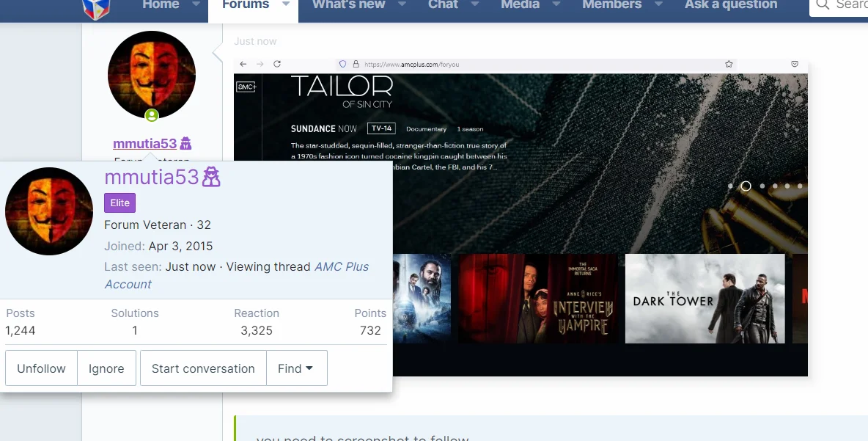Click the padlock icon in address bar
This screenshot has height=441, width=868.
[356, 65]
